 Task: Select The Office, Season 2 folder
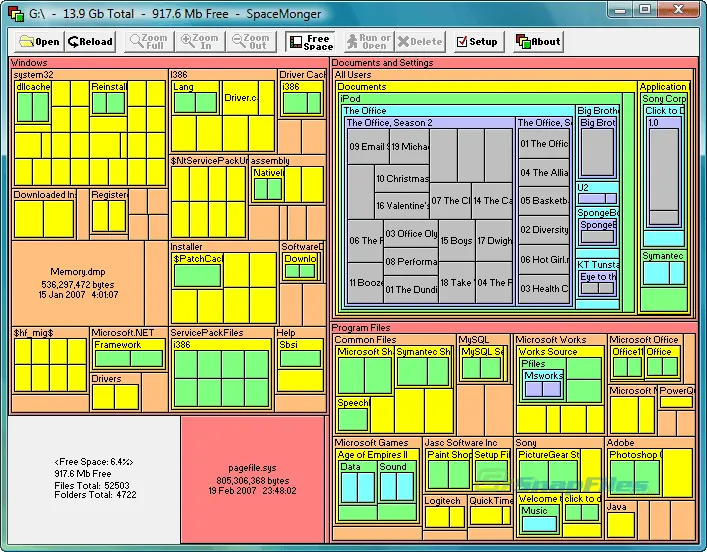390,123
